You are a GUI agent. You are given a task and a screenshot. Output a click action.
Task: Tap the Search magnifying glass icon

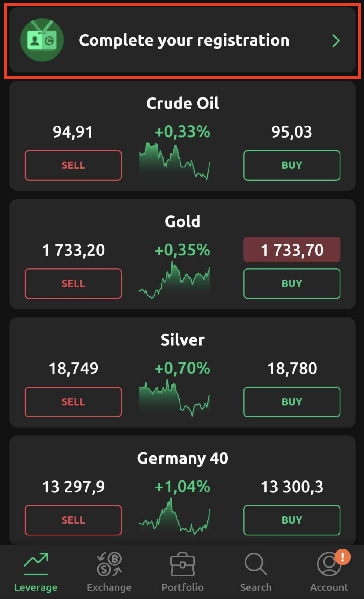pyautogui.click(x=256, y=564)
